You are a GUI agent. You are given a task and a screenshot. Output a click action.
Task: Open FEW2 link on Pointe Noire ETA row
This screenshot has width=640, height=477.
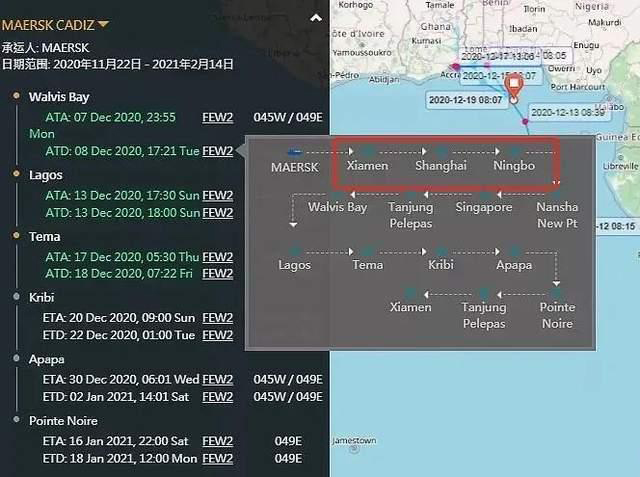coord(218,441)
